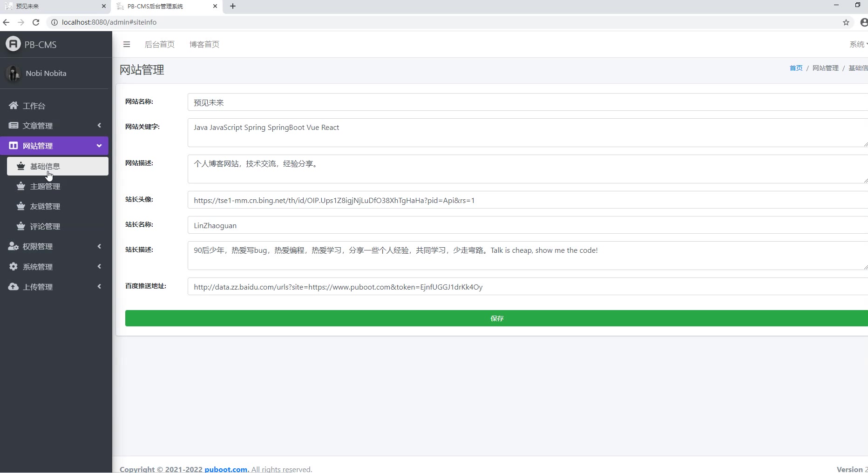Click 首页 breadcrumb link
This screenshot has width=868, height=473.
pos(796,68)
